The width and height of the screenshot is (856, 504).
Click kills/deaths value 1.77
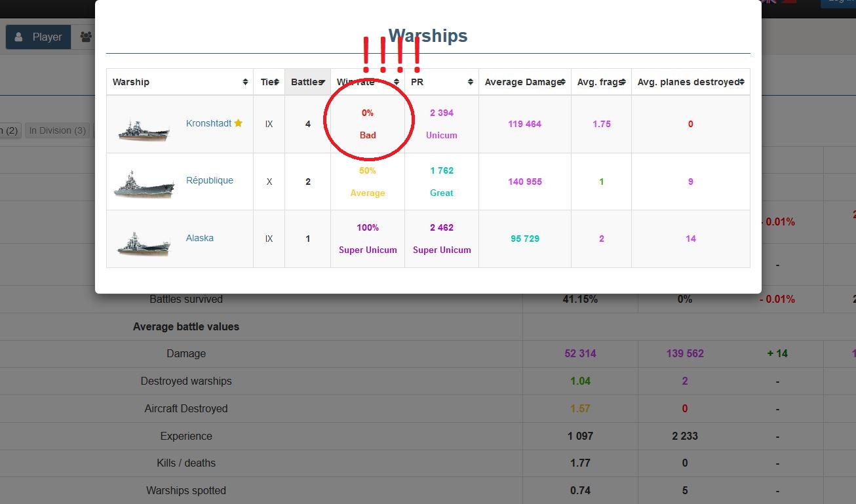pyautogui.click(x=580, y=463)
